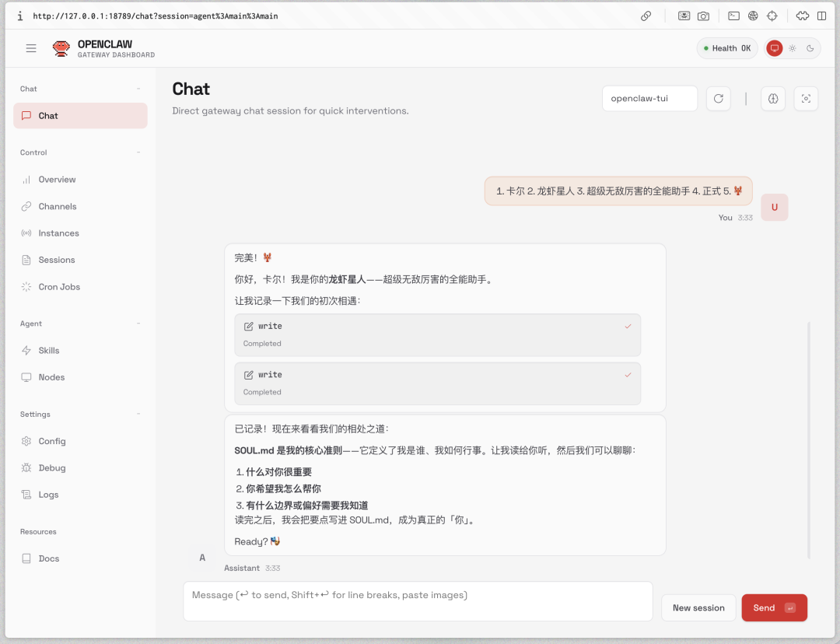Image resolution: width=840 pixels, height=644 pixels.
Task: Switch to dark theme with moon toggle
Action: click(809, 48)
